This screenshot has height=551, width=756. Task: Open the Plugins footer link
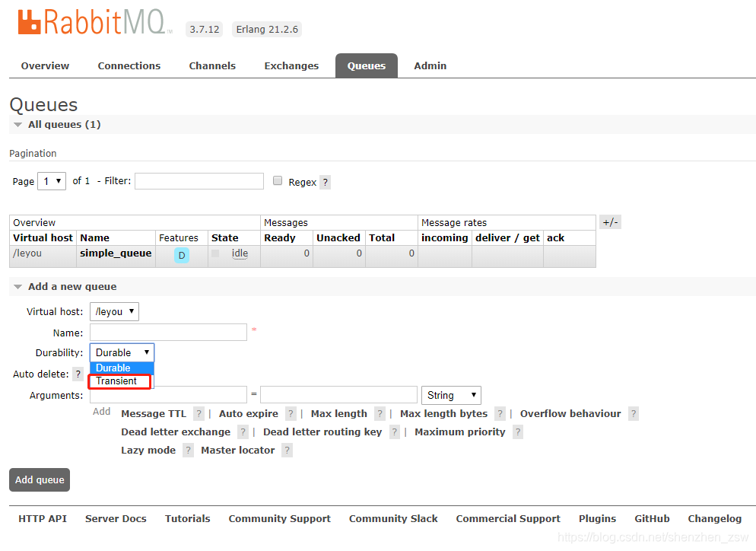point(597,519)
